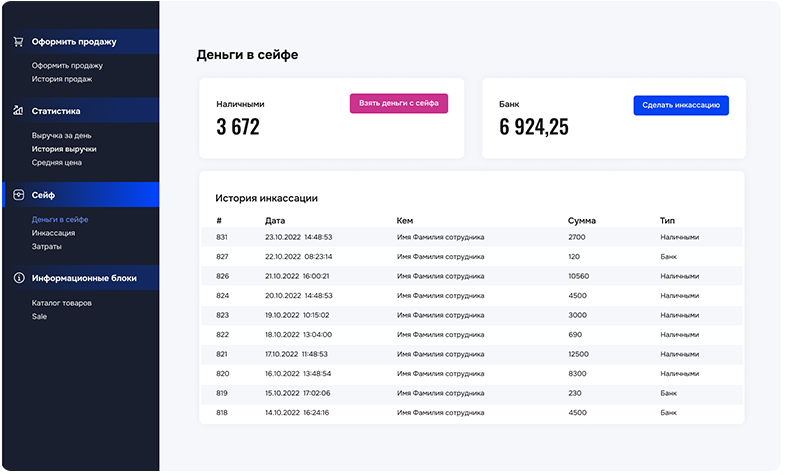Click the shopping cart icon in sidebar
Viewport: 785px width, 475px height.
point(18,42)
